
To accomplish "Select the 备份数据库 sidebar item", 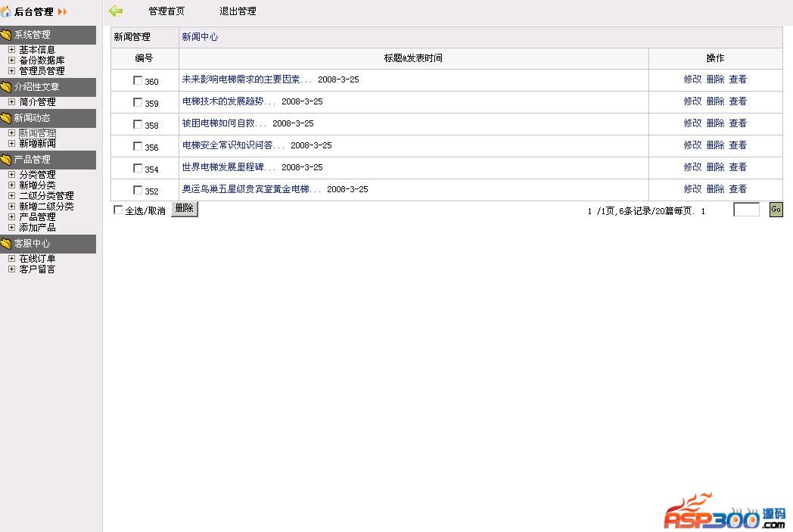I will tap(42, 61).
